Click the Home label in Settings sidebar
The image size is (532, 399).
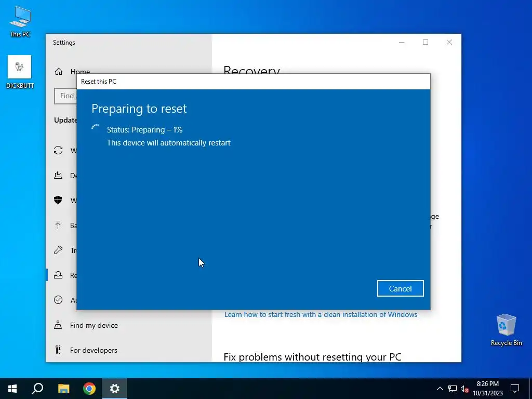click(80, 71)
